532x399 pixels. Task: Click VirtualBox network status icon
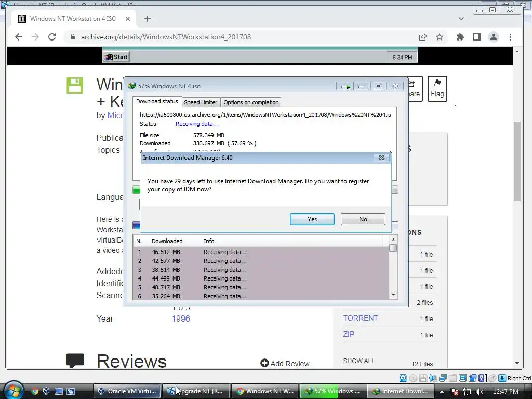pos(443,378)
